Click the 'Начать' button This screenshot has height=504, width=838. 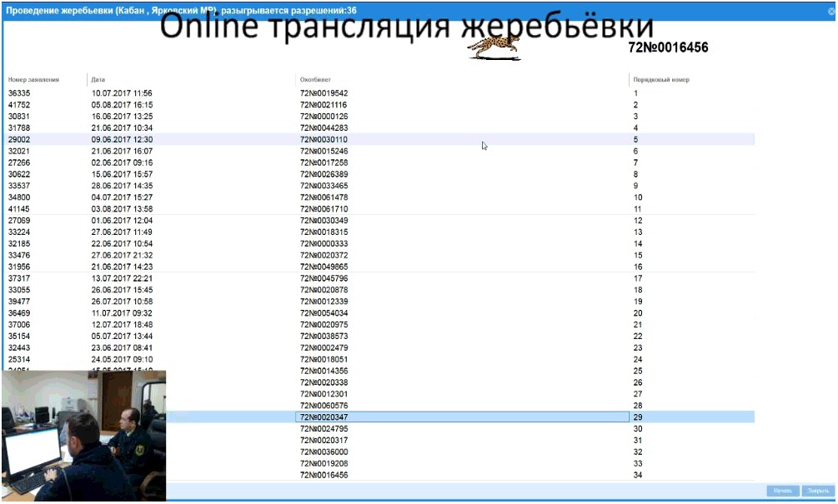coord(783,492)
